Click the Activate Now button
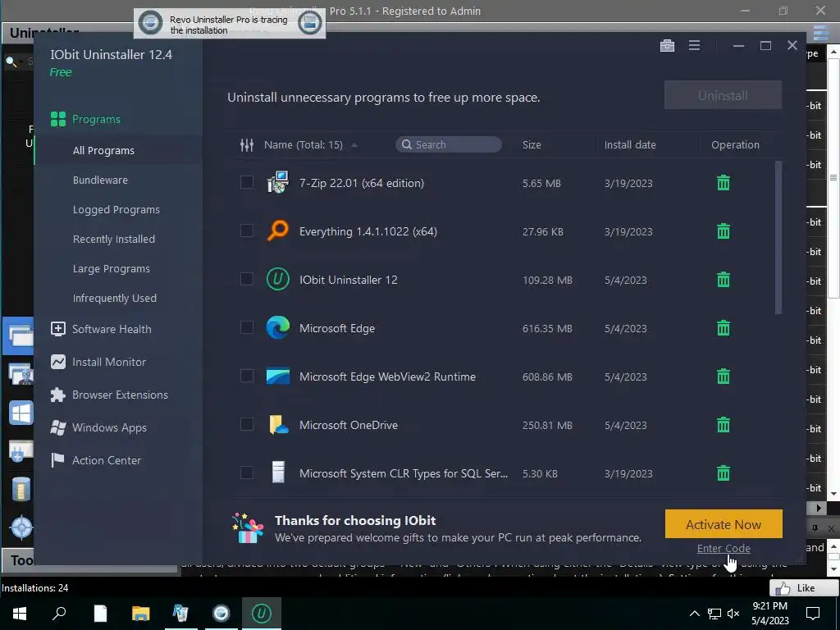Viewport: 840px width, 630px height. pyautogui.click(x=724, y=524)
